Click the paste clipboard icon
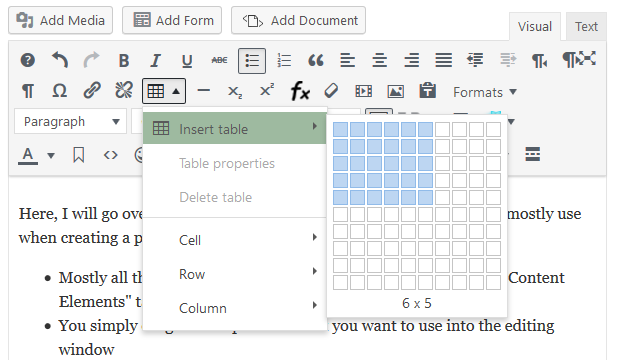This screenshot has height=360, width=621. click(428, 90)
